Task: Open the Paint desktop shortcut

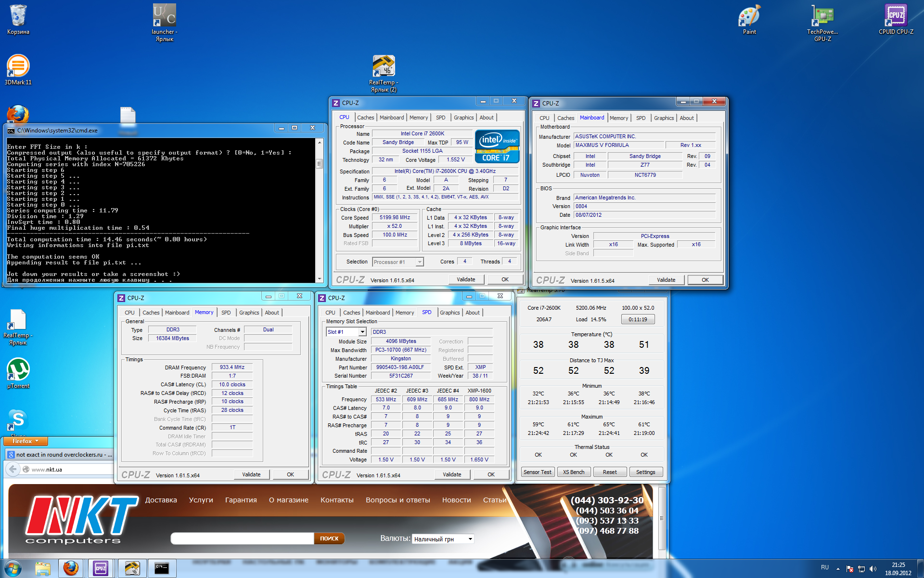Action: pyautogui.click(x=749, y=19)
